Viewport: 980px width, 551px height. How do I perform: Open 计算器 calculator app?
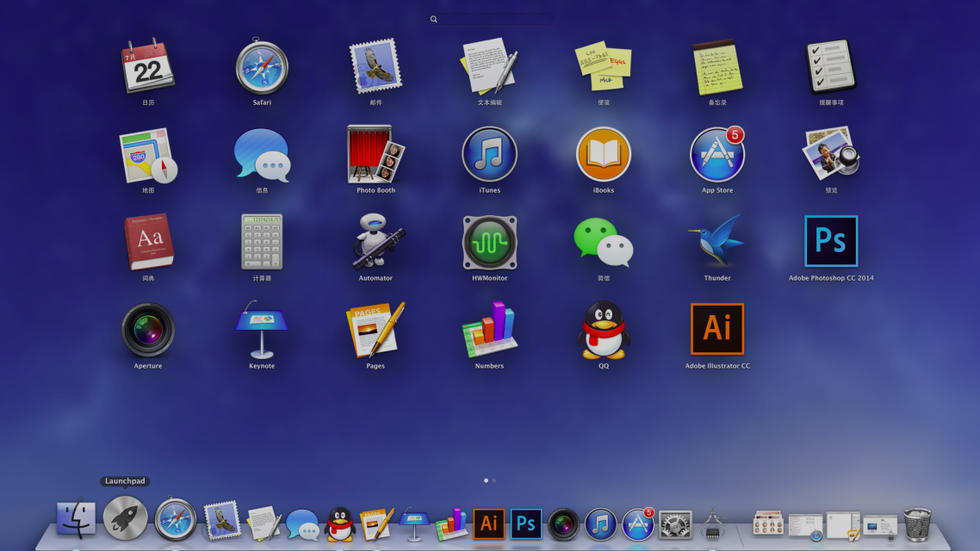click(x=262, y=243)
